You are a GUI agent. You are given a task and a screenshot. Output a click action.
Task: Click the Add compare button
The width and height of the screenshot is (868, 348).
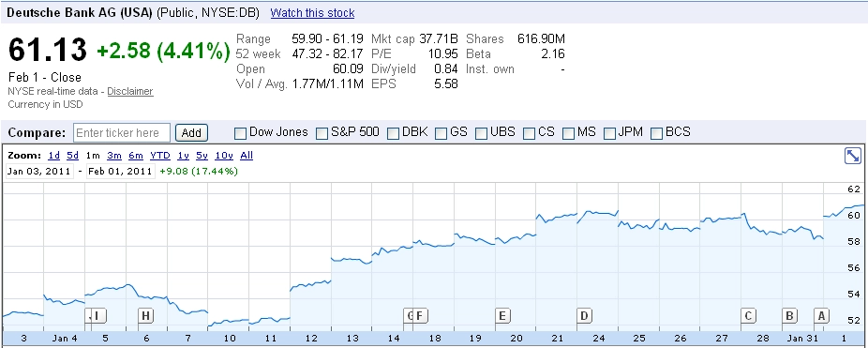191,133
